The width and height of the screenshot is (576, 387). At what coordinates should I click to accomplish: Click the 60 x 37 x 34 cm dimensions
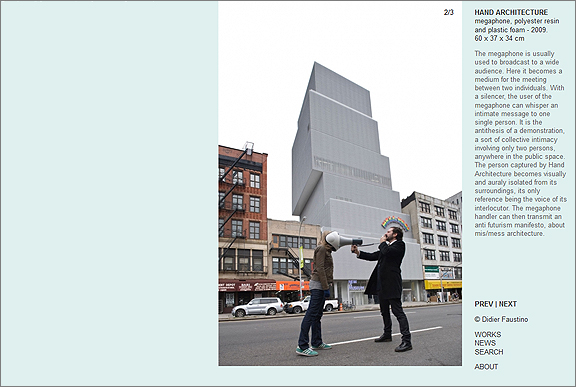499,38
